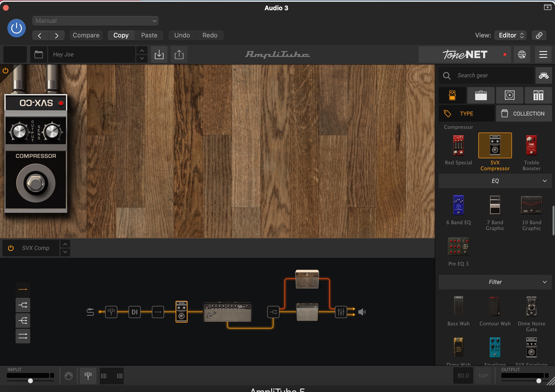Screen dimensions: 555x392
Task: Toggle the SVX compressor footswitch
Action: 36,183
